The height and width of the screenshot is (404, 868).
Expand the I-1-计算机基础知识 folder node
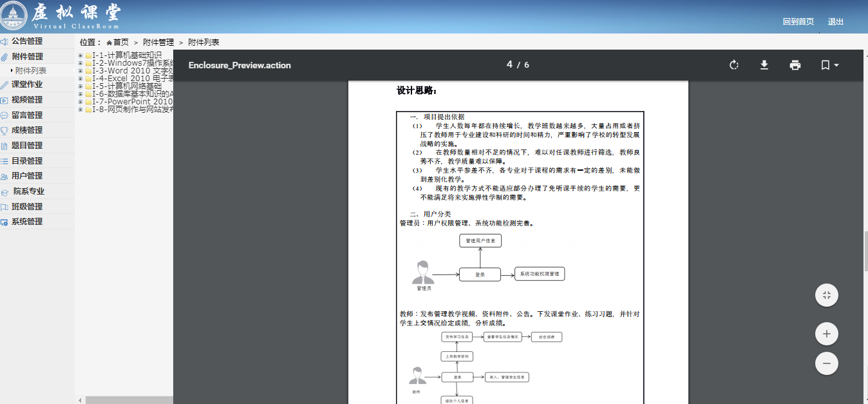pos(80,55)
